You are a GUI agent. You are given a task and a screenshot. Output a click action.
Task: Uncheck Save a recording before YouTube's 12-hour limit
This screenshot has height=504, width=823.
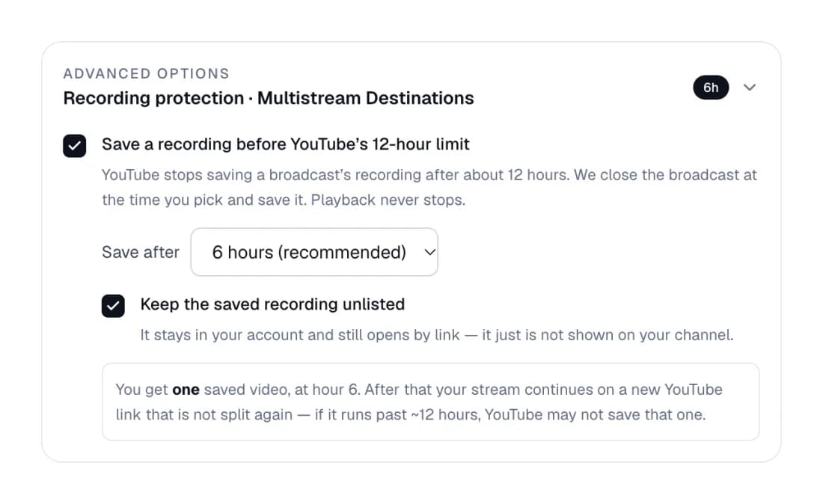point(75,146)
